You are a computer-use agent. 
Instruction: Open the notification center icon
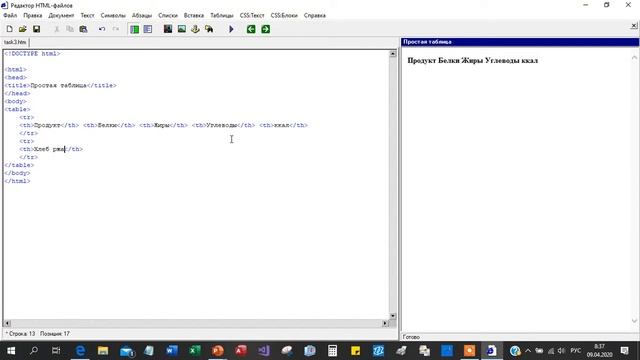coord(624,351)
